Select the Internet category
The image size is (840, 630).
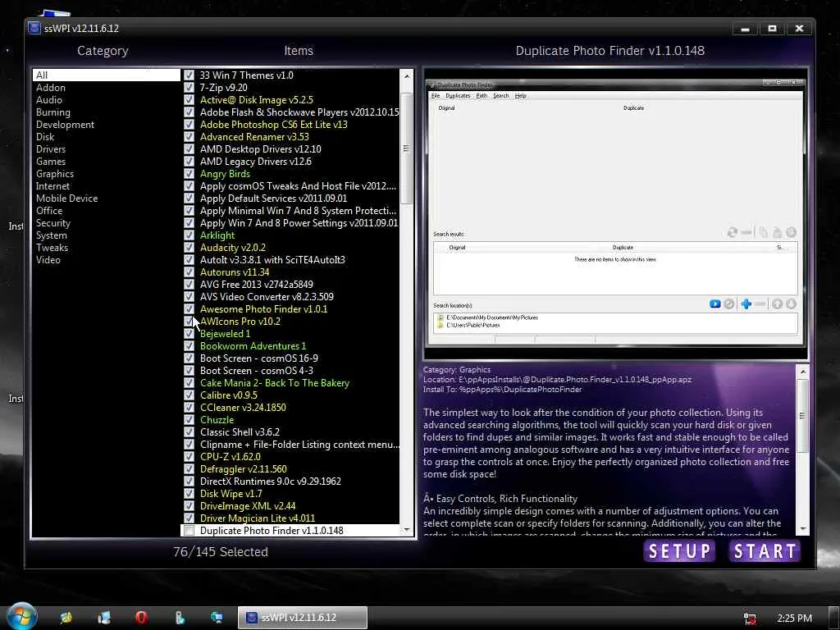(52, 186)
